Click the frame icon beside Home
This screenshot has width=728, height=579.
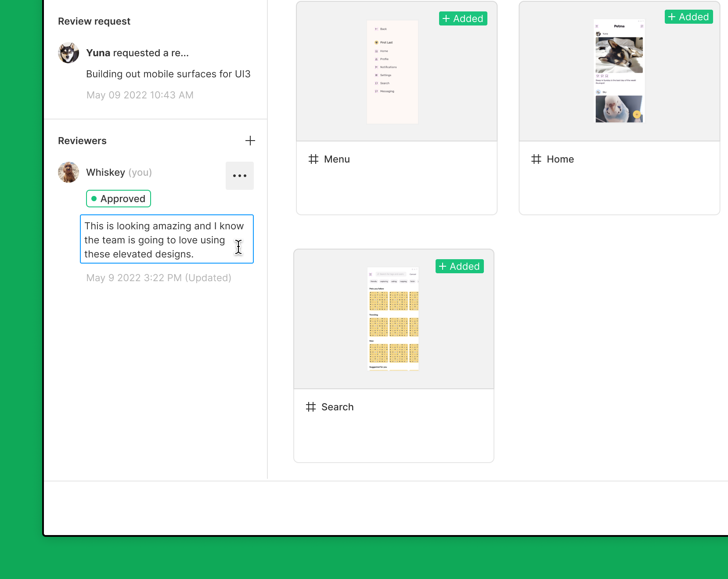(536, 159)
